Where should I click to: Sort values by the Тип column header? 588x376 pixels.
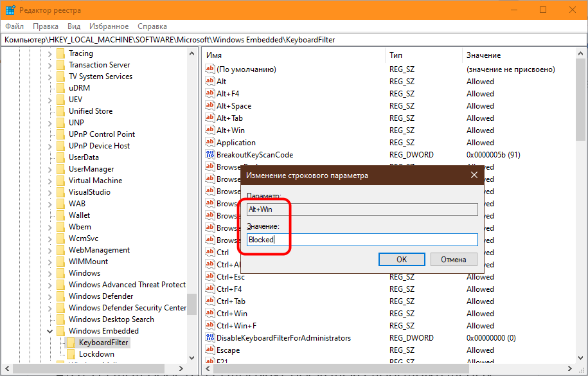coord(423,55)
